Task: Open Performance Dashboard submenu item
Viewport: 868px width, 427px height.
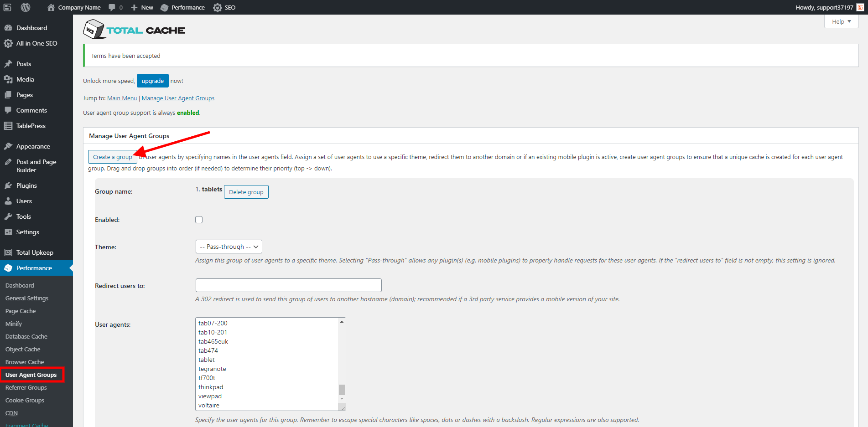Action: click(x=20, y=285)
